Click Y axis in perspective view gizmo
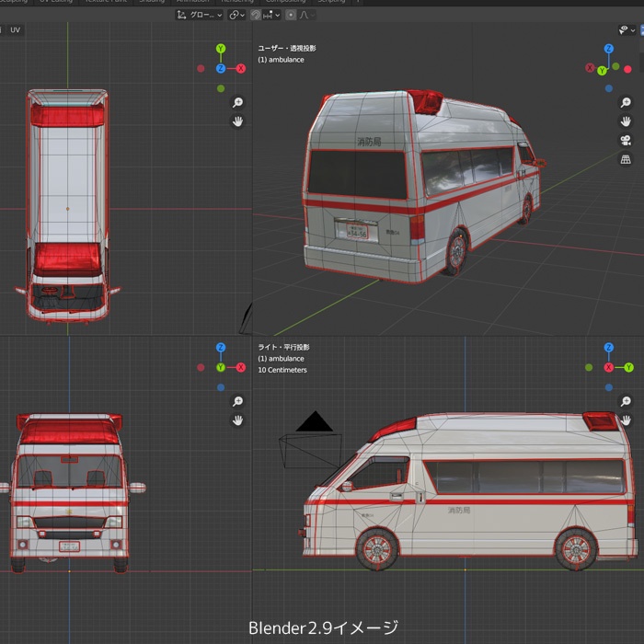 [602, 71]
